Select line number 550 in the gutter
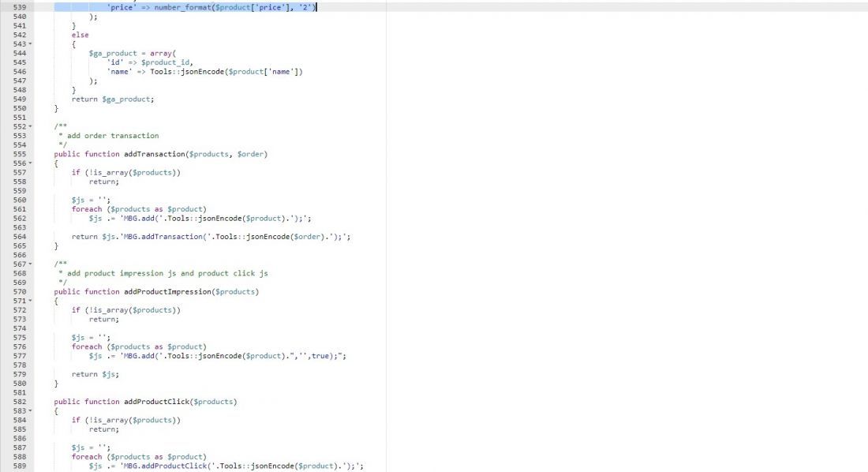 [x=20, y=108]
